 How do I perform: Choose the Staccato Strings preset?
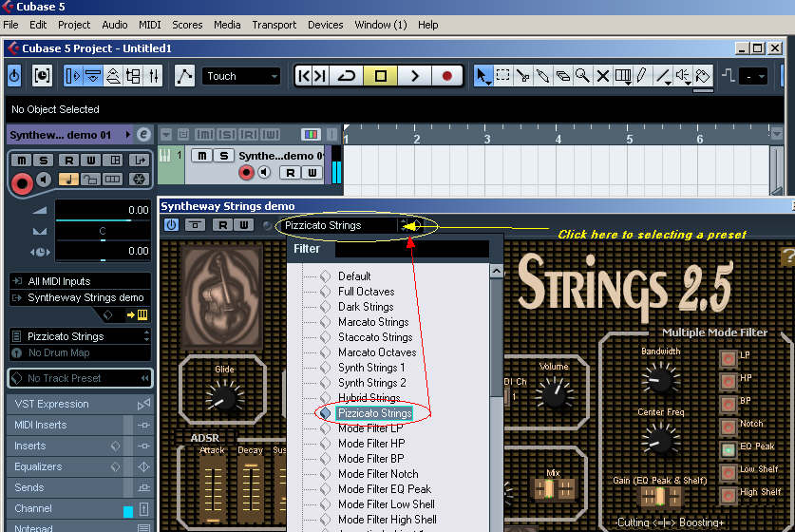click(x=375, y=337)
